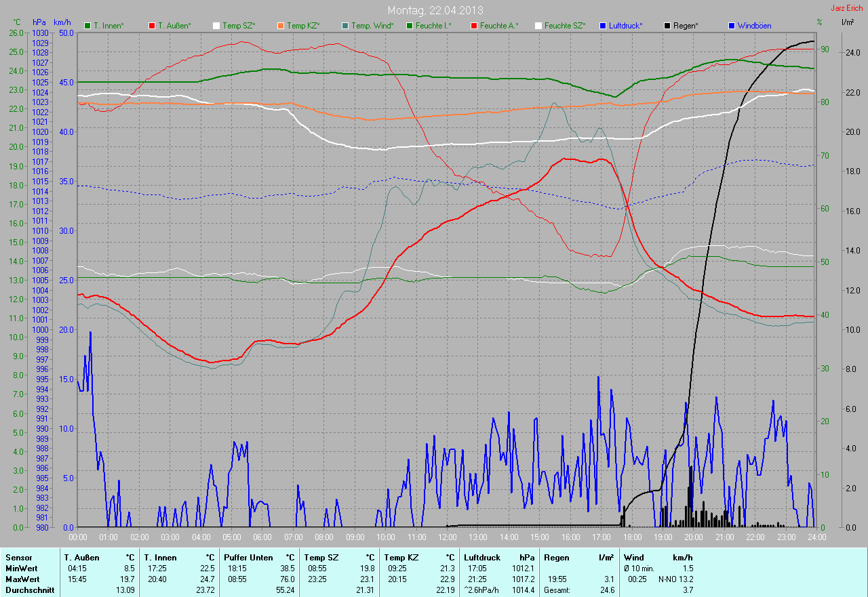Click the "Luftdruck*" legend label

point(626,26)
